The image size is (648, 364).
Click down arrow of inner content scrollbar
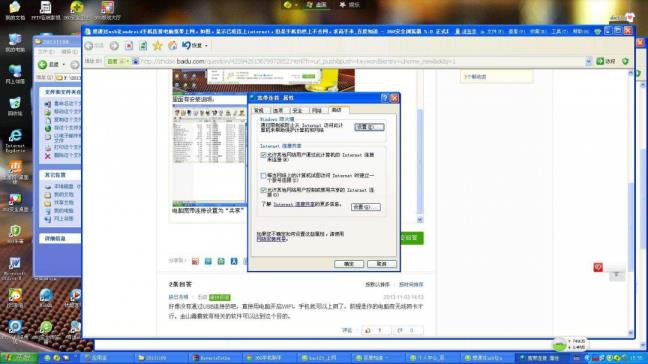[420, 220]
